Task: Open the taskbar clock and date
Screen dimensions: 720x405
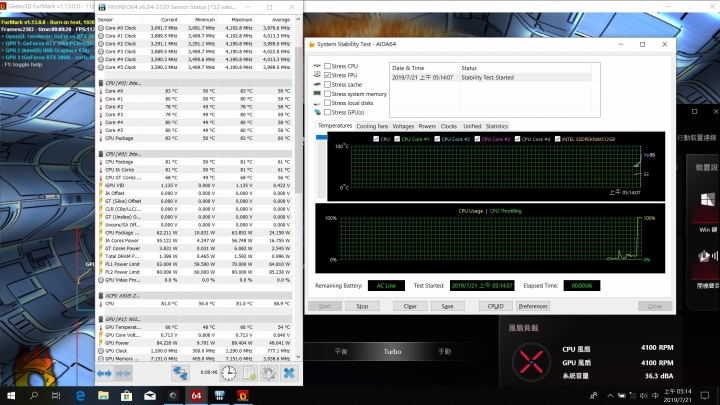Action: (678, 395)
